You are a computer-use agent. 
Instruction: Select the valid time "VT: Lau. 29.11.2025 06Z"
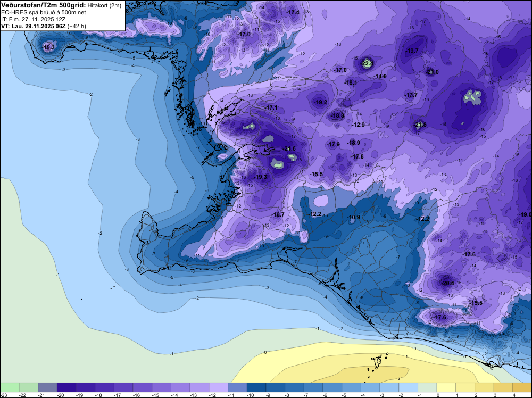coord(34,26)
